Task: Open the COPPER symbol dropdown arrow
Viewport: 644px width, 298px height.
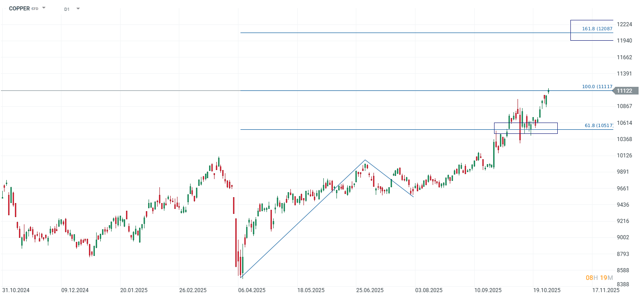Action: coord(44,8)
